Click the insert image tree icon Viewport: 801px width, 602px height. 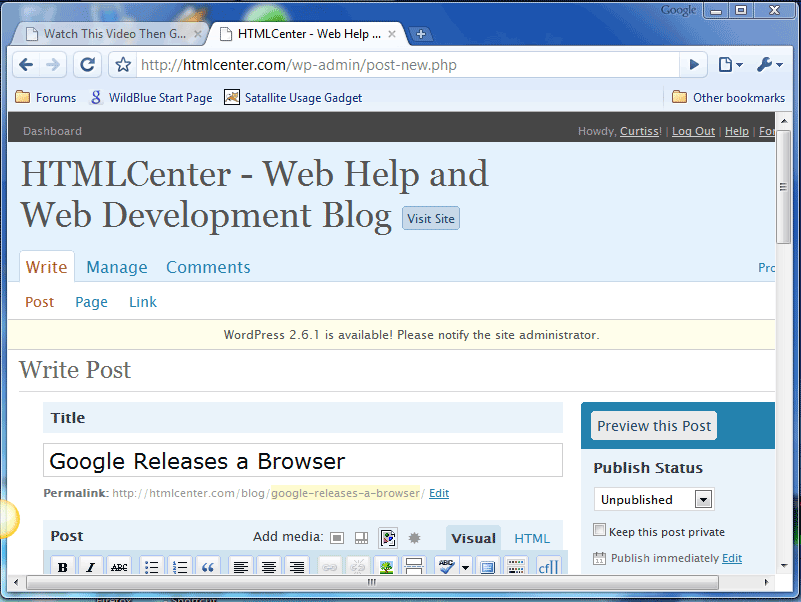(x=386, y=567)
